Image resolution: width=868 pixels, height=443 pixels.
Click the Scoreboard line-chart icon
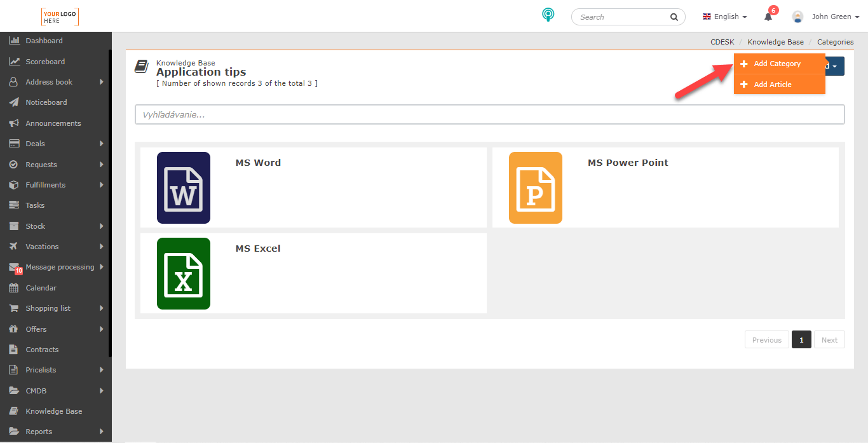coord(13,62)
